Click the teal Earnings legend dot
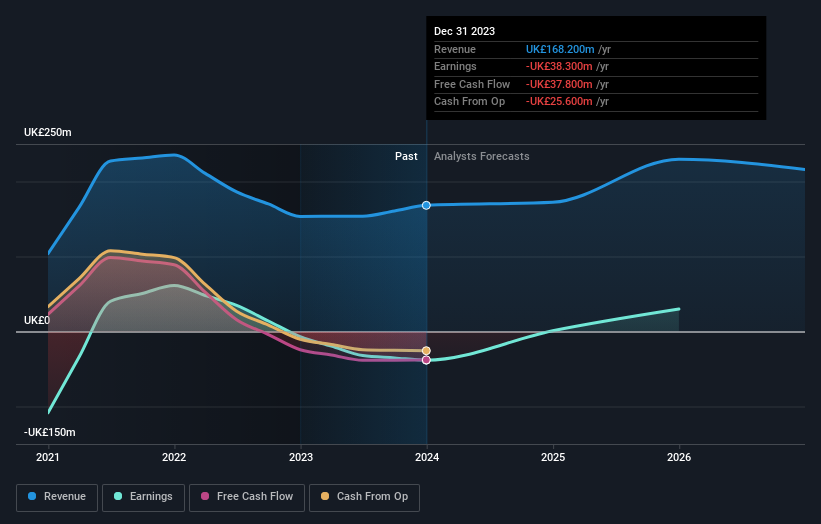Screen dimensions: 821x524 click(118, 496)
